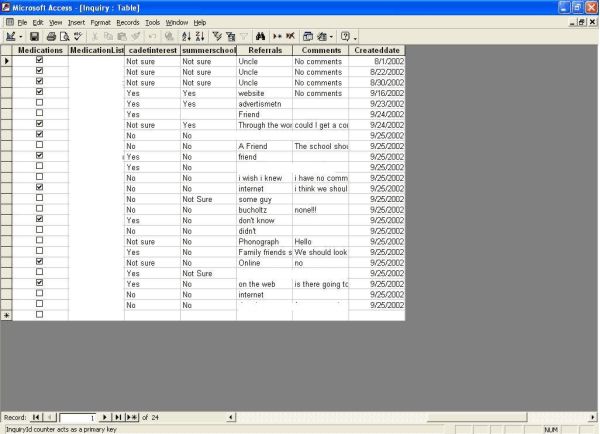600x434 pixels.
Task: Save the table with the floppy icon
Action: click(x=34, y=36)
